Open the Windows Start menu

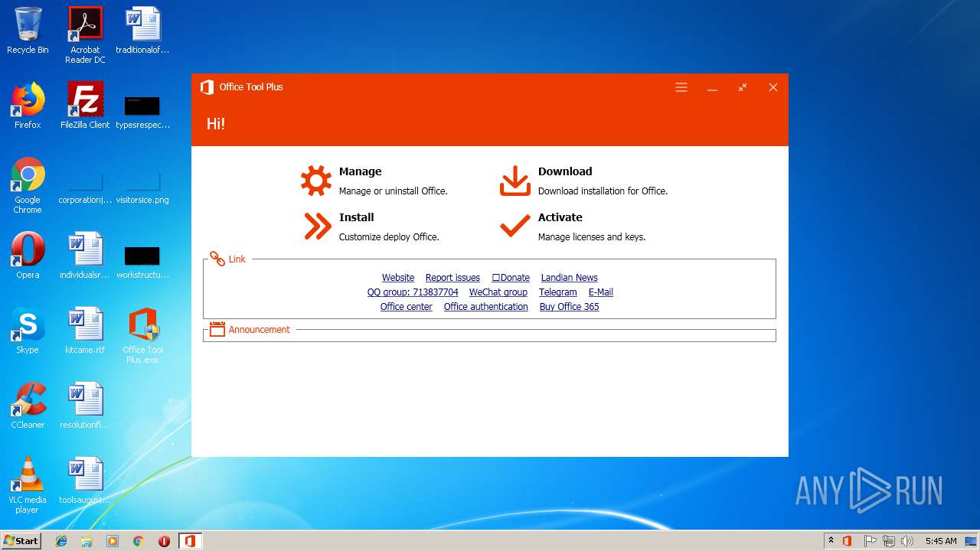pyautogui.click(x=21, y=540)
